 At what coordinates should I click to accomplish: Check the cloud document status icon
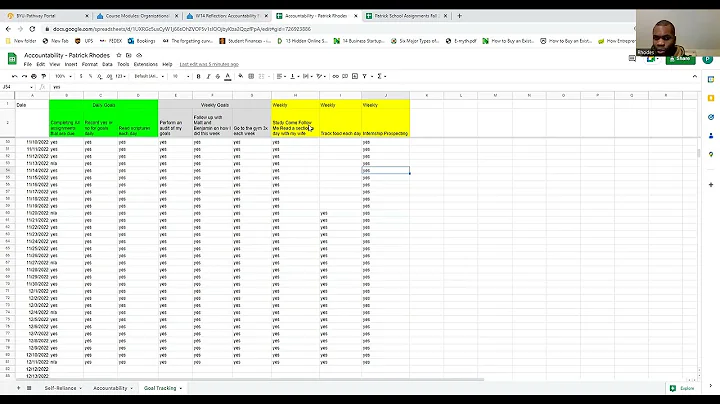(139, 55)
